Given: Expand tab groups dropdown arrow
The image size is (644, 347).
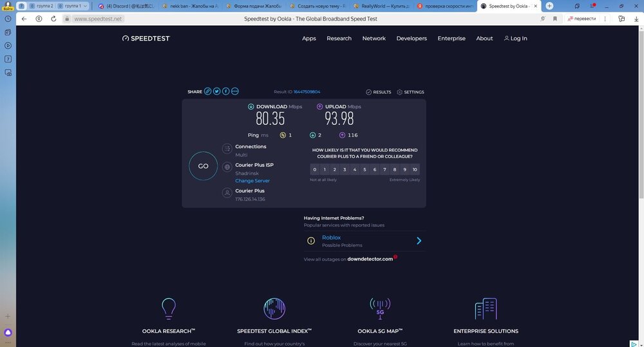Looking at the screenshot, I should click(x=85, y=6).
